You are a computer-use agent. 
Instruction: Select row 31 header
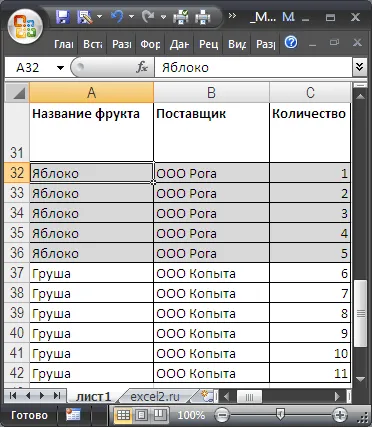[17, 132]
